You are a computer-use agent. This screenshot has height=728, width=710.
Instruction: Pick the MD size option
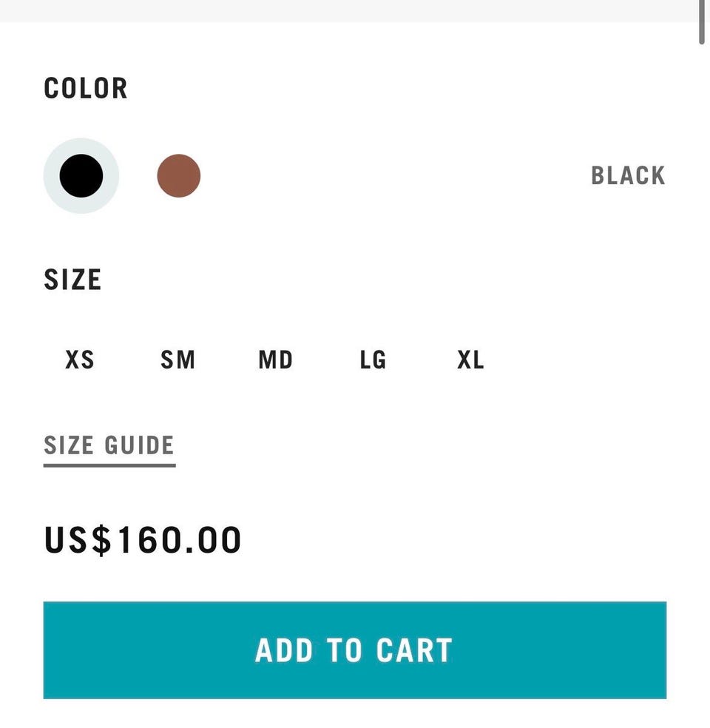276,360
